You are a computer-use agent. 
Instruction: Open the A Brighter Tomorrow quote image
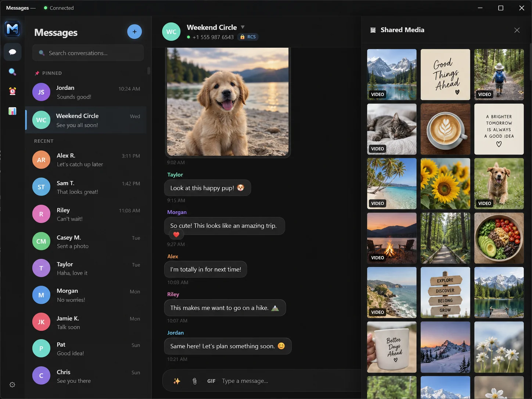(x=499, y=129)
